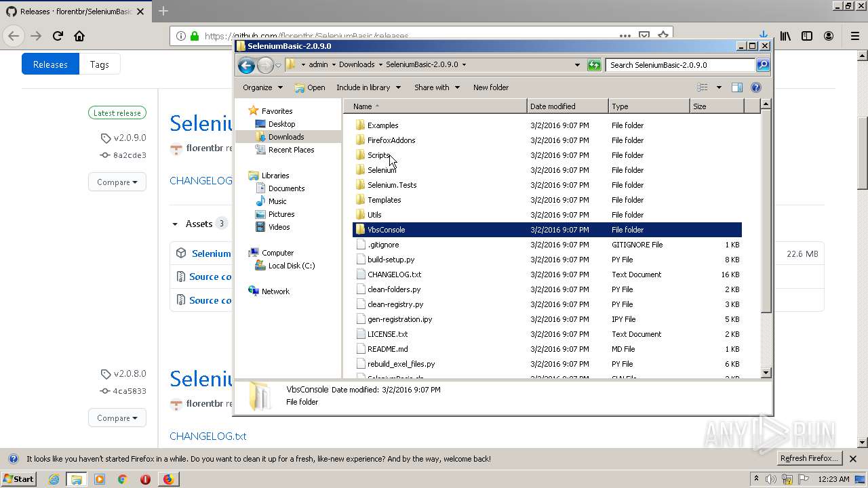
Task: Select the Releases tab
Action: pyautogui.click(x=50, y=64)
